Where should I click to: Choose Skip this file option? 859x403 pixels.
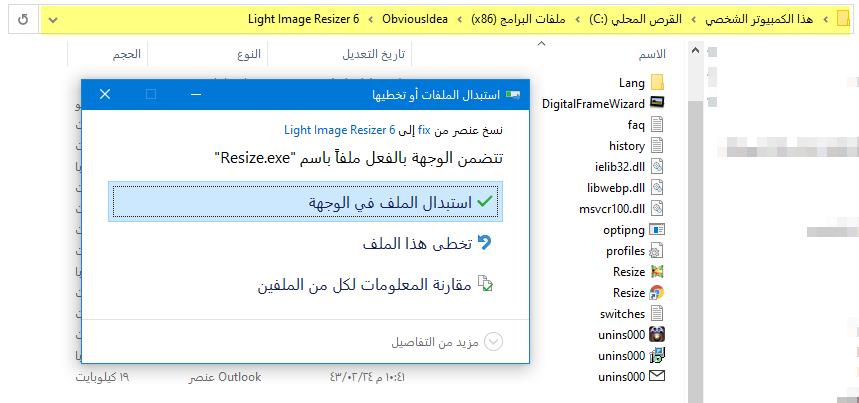427,244
